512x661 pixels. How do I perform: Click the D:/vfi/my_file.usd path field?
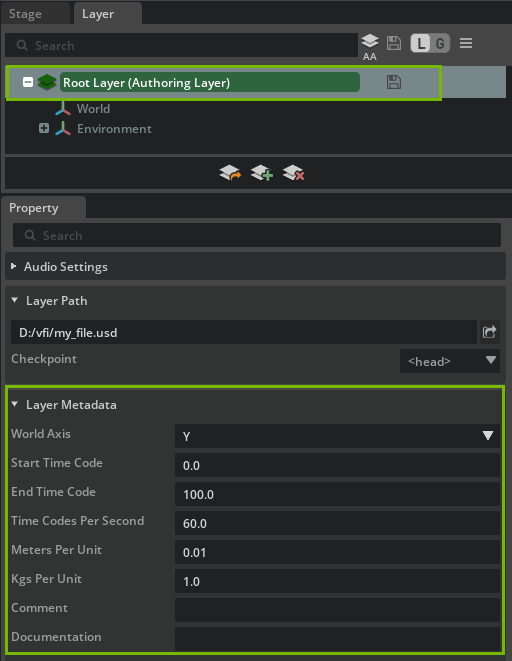coord(244,332)
